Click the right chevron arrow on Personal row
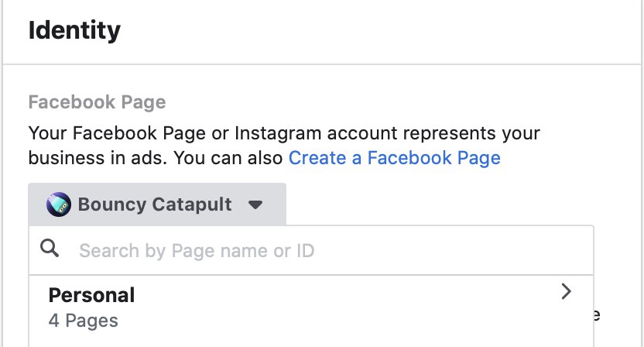 pyautogui.click(x=567, y=291)
